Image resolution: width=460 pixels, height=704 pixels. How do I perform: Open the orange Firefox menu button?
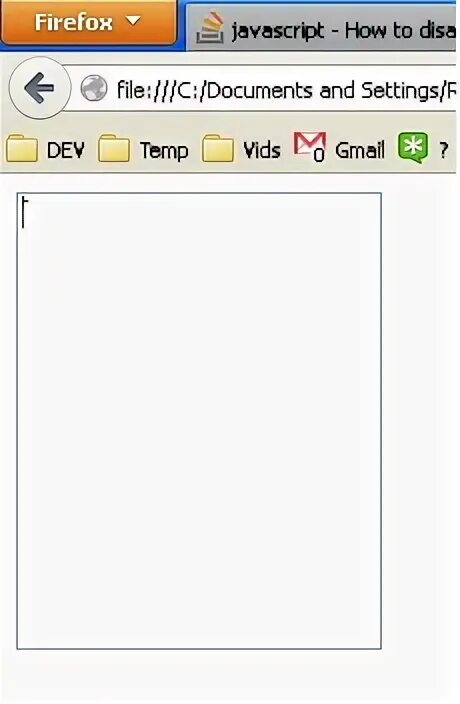[x=88, y=22]
